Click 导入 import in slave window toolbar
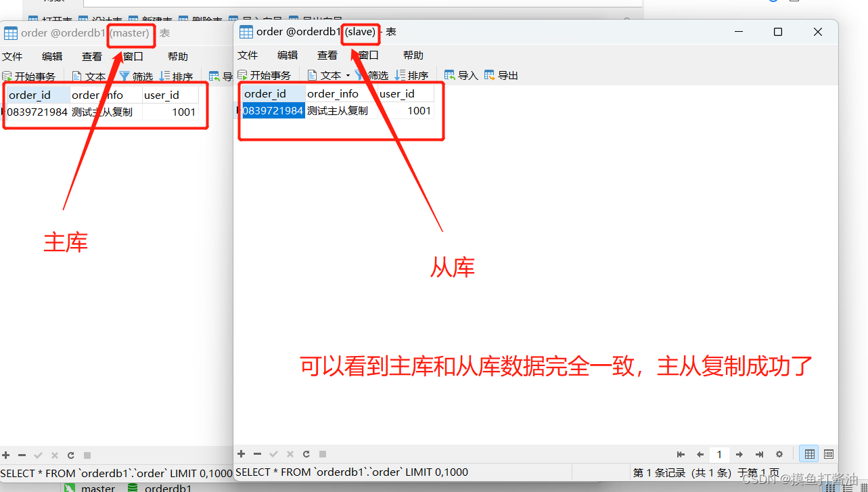This screenshot has height=492, width=868. pyautogui.click(x=461, y=75)
